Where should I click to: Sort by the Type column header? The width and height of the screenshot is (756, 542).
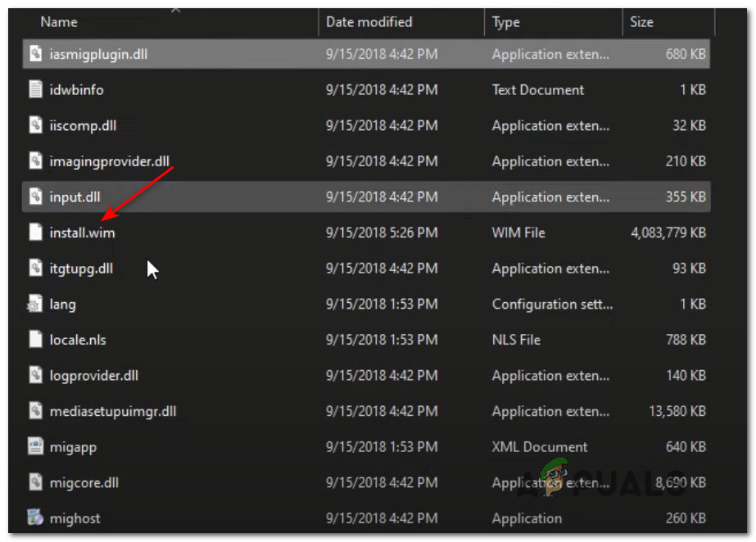click(505, 22)
